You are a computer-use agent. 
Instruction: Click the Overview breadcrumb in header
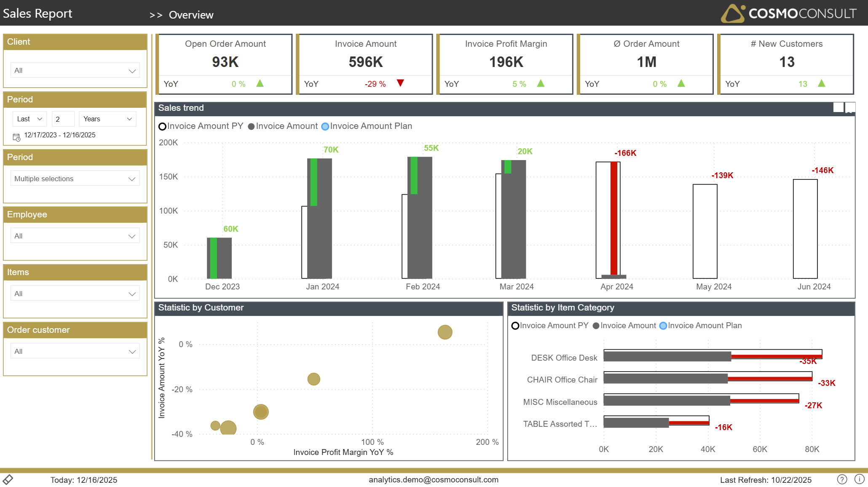point(191,15)
